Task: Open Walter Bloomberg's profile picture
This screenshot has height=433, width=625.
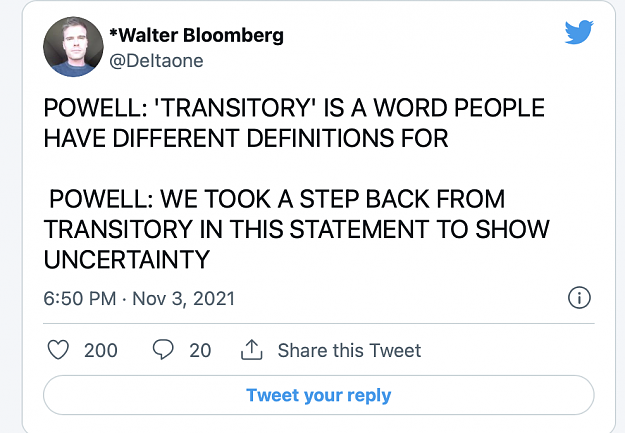Action: point(73,47)
